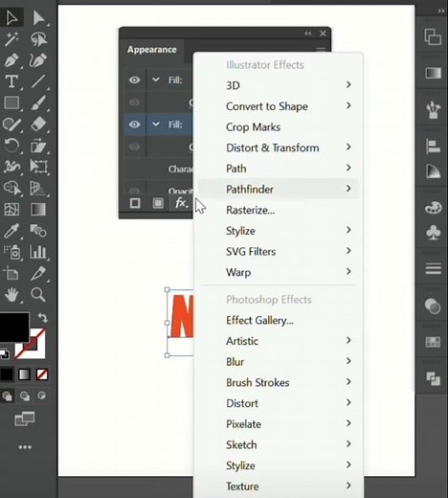
Task: Toggle dim eye under first Fill
Action: (135, 102)
